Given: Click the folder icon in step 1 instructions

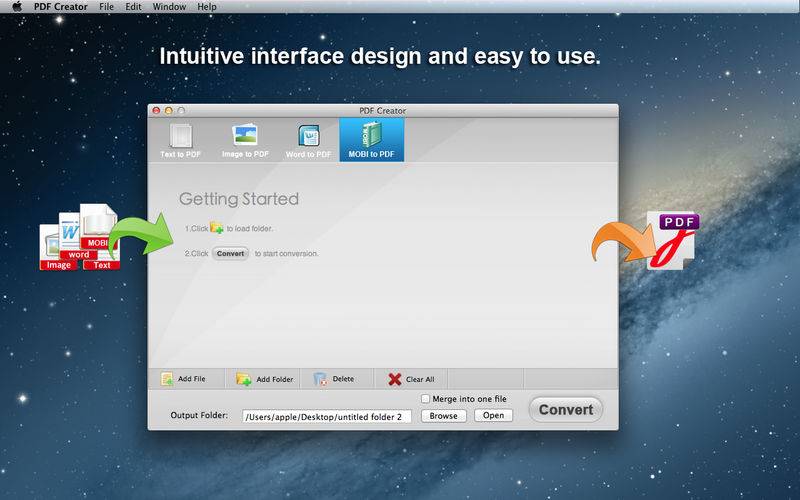Looking at the screenshot, I should pyautogui.click(x=217, y=228).
